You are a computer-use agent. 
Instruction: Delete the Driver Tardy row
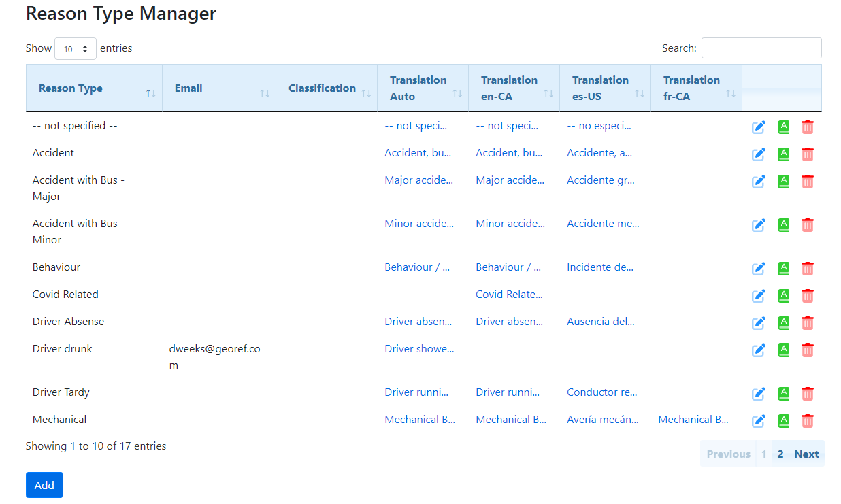click(x=807, y=394)
